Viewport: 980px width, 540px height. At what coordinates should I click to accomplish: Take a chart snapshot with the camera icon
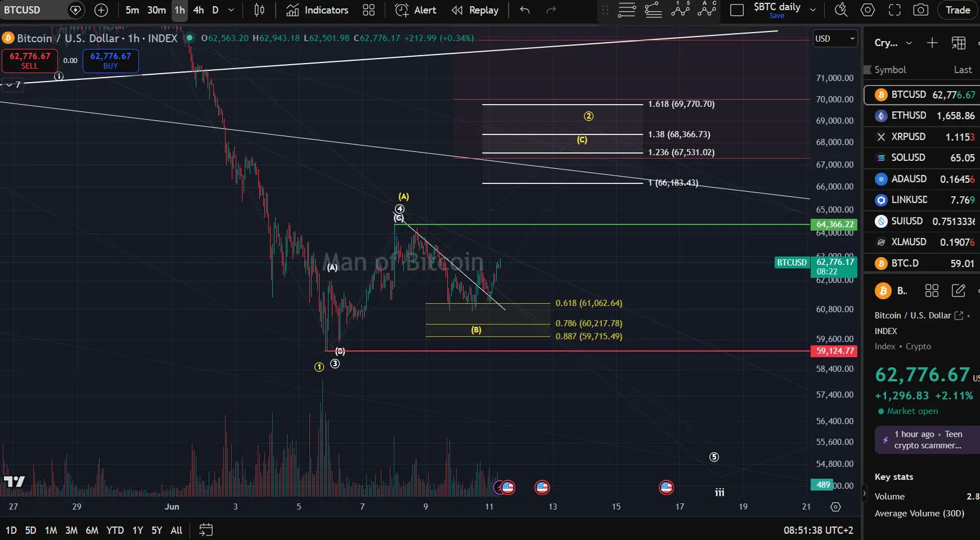[x=920, y=10]
